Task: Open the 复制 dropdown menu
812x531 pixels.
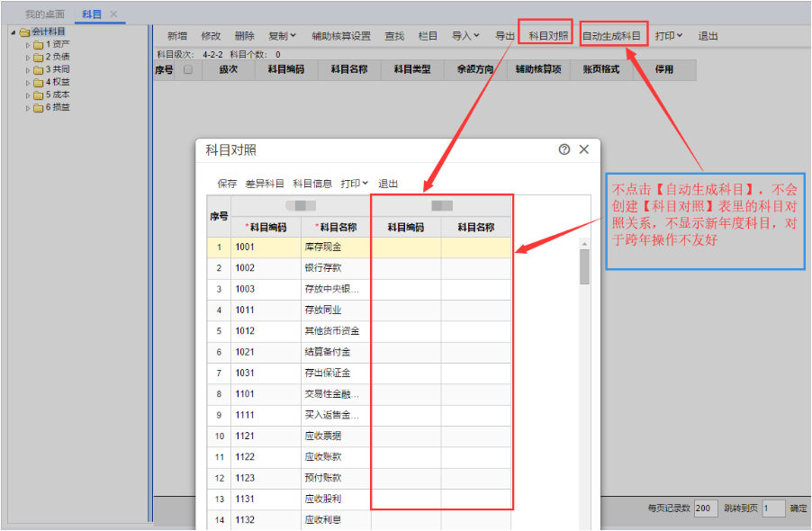Action: (283, 36)
